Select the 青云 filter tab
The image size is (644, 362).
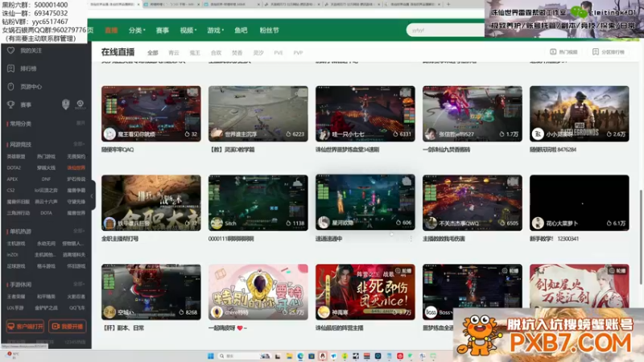pos(174,52)
